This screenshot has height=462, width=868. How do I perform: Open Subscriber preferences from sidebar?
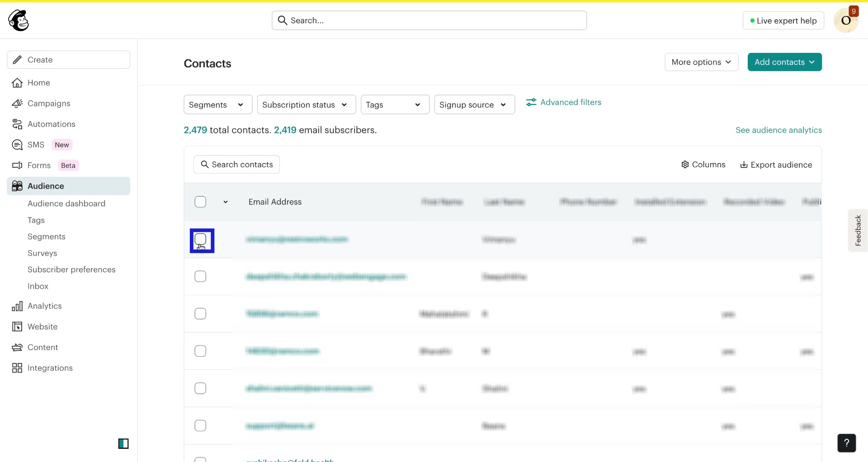coord(71,269)
